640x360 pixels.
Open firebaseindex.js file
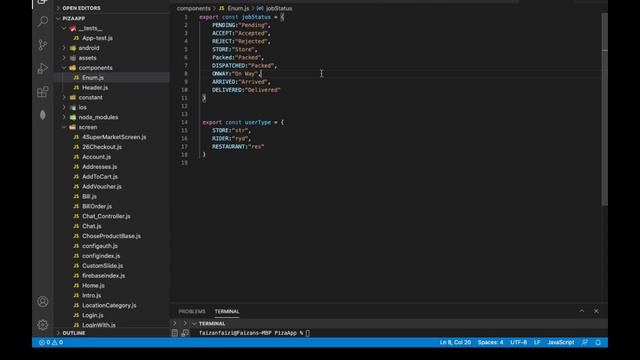coord(103,276)
